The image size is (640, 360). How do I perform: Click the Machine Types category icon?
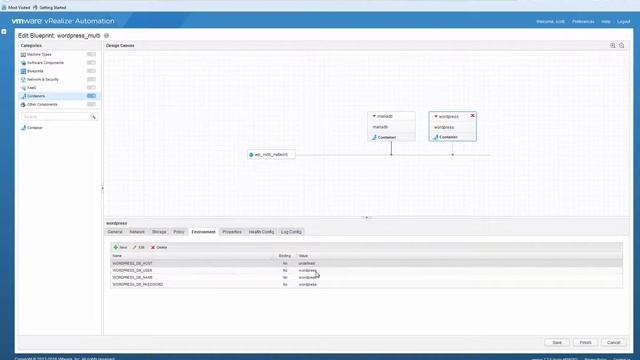point(23,54)
